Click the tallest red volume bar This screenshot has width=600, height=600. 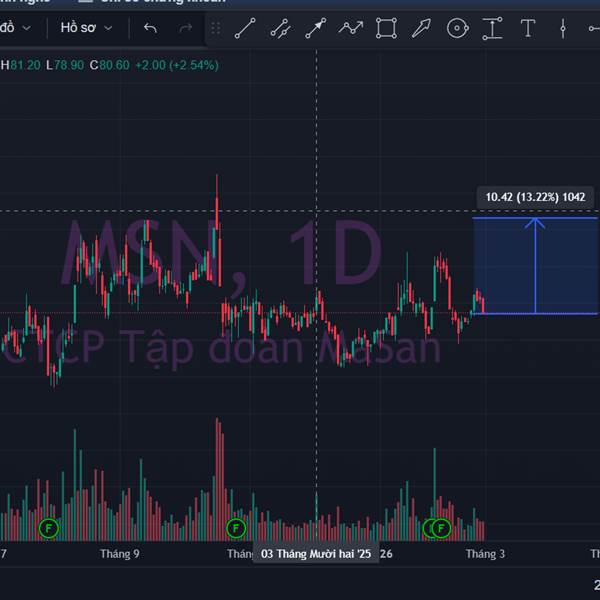[217, 479]
